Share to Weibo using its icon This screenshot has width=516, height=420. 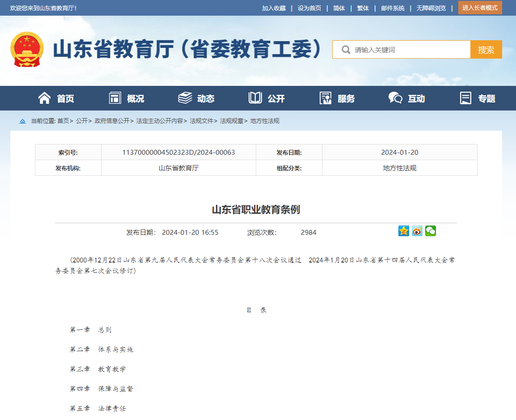[x=417, y=231]
